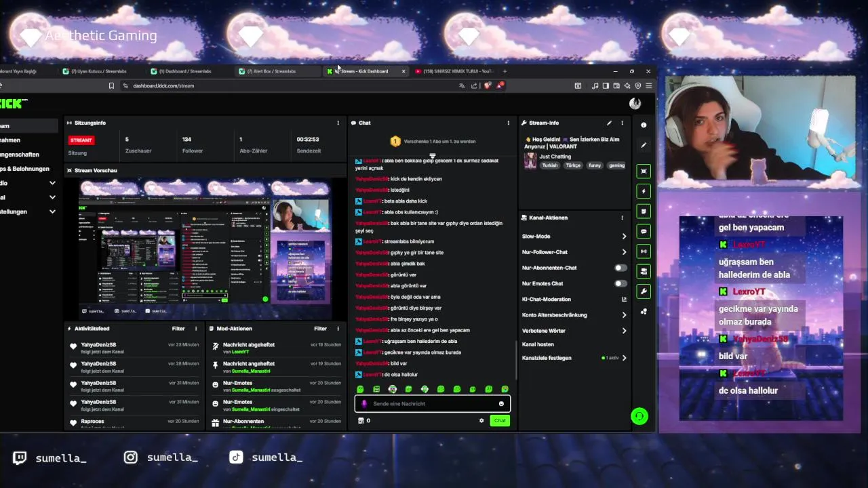Switch to SINIRSIZ YEMEK TURU YouTube tab
The image size is (868, 488).
point(454,71)
